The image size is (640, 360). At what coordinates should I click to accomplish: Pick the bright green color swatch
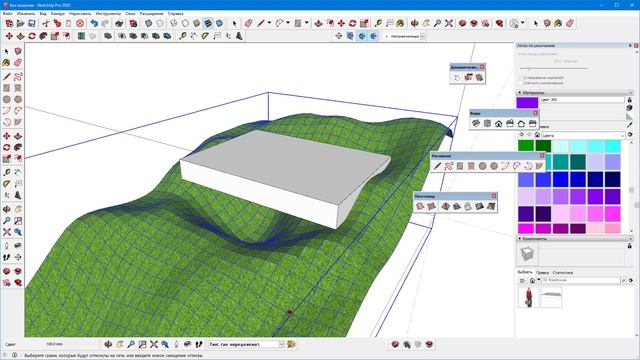pos(526,145)
